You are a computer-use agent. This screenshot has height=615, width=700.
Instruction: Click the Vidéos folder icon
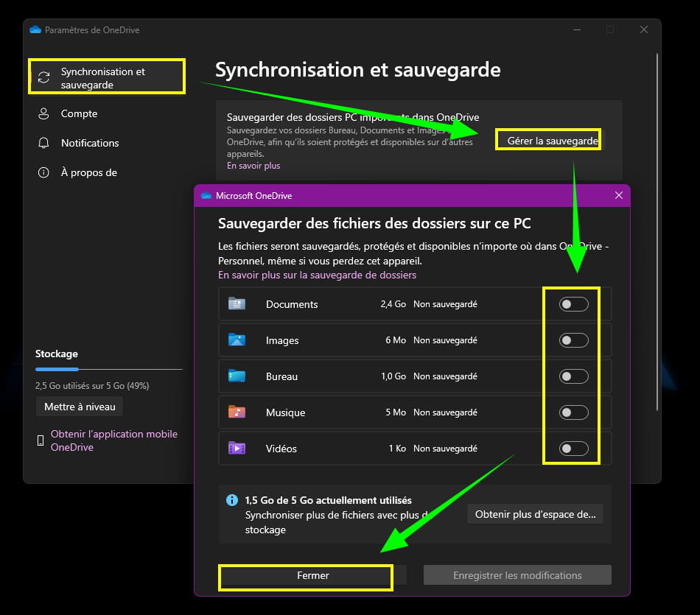click(237, 448)
